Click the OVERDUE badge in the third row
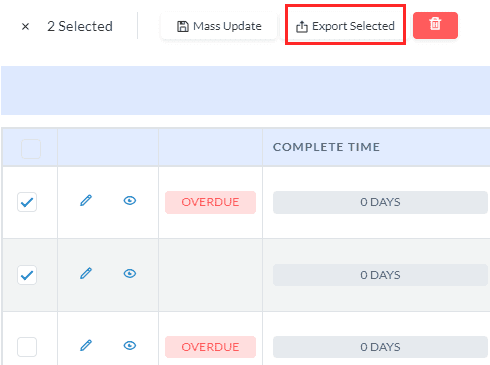This screenshot has width=490, height=365. pos(210,347)
